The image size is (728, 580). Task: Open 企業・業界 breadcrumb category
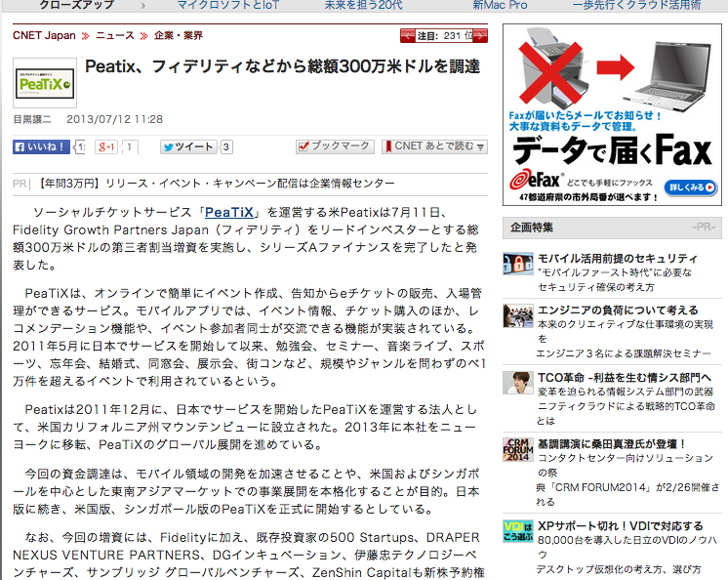[179, 36]
